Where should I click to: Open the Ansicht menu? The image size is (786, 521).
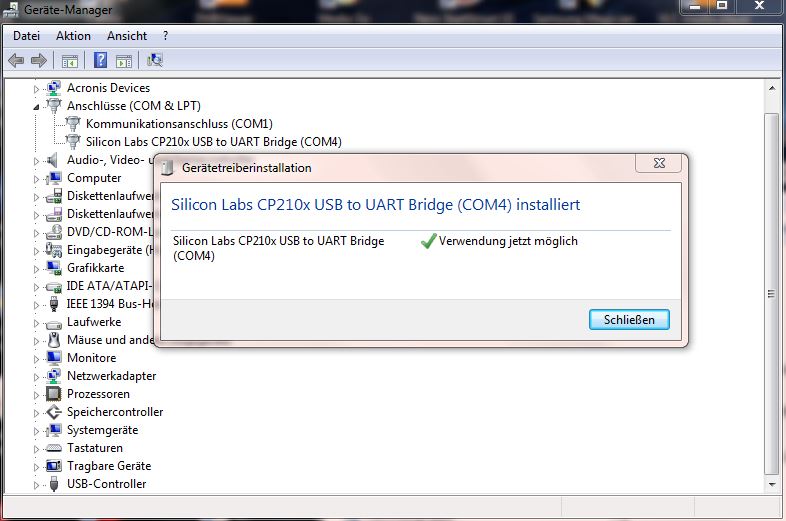127,36
